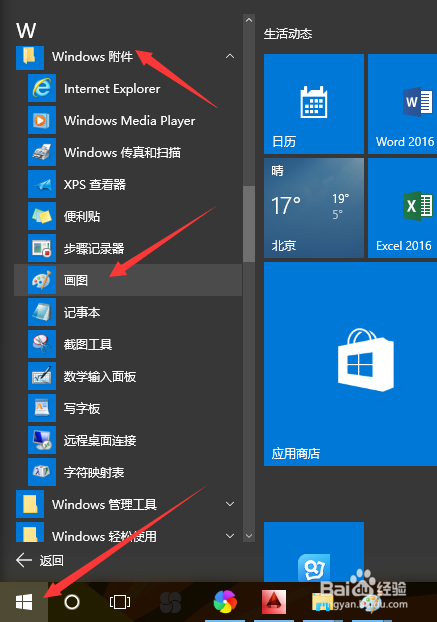
Task: Open the 北京 weather tile
Action: [314, 208]
